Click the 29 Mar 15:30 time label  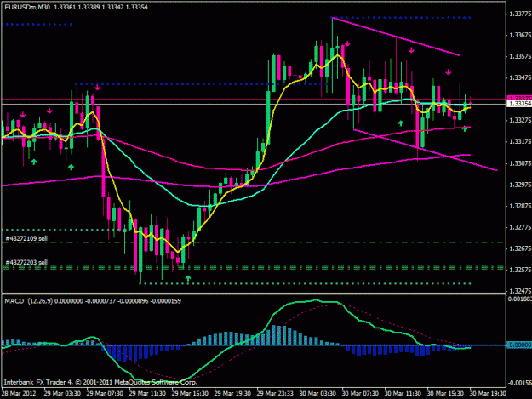pyautogui.click(x=190, y=394)
